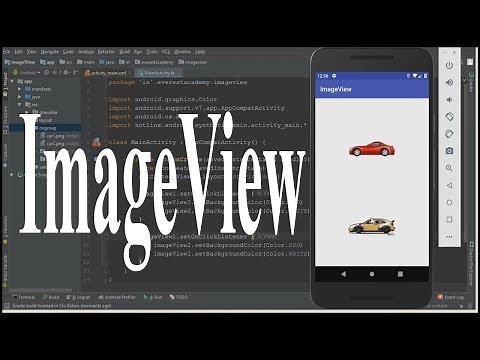Expand the java folder node
Viewport: 480px width, 360px height.
[x=19, y=97]
